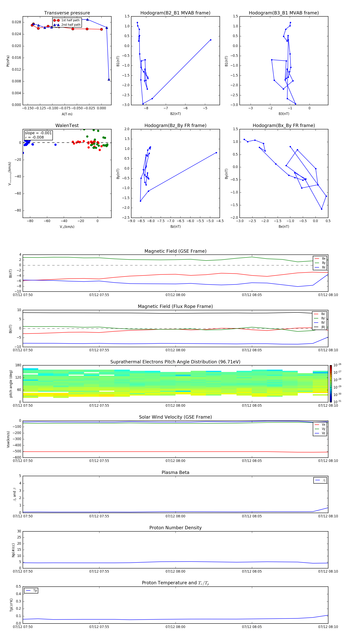Select the Vx entry in velocity legend

[320, 425]
